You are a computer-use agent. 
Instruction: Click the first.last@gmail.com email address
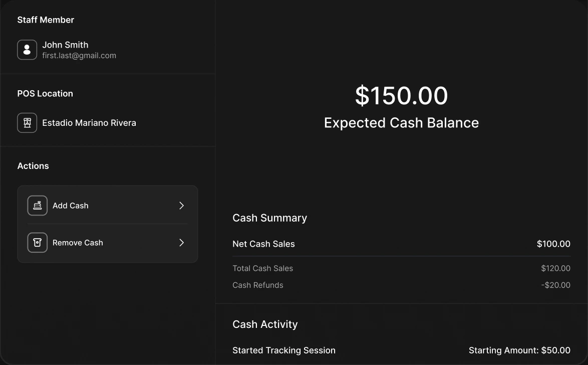79,56
